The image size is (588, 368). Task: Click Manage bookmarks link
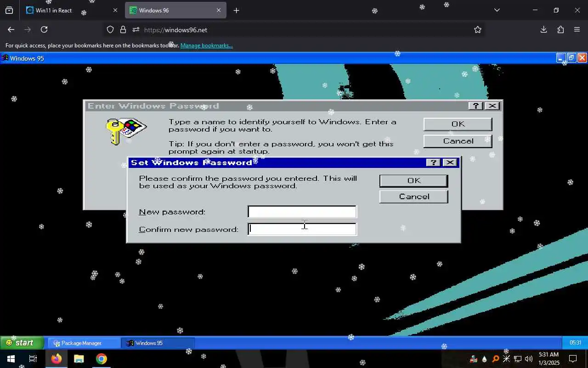pyautogui.click(x=207, y=46)
